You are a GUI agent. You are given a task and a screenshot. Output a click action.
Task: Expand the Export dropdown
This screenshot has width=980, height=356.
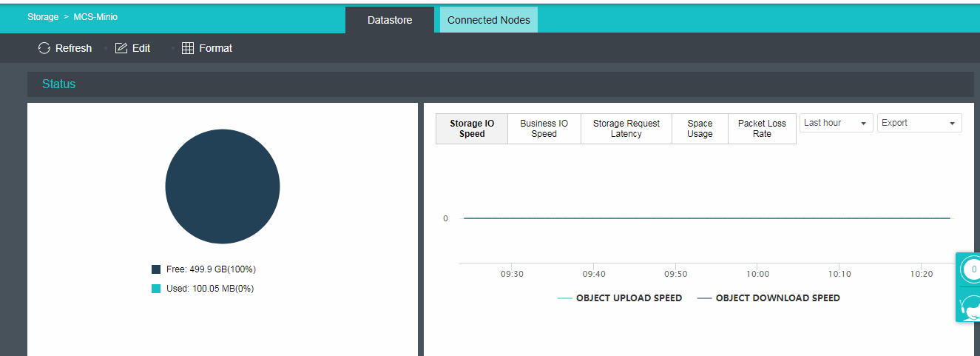[919, 123]
